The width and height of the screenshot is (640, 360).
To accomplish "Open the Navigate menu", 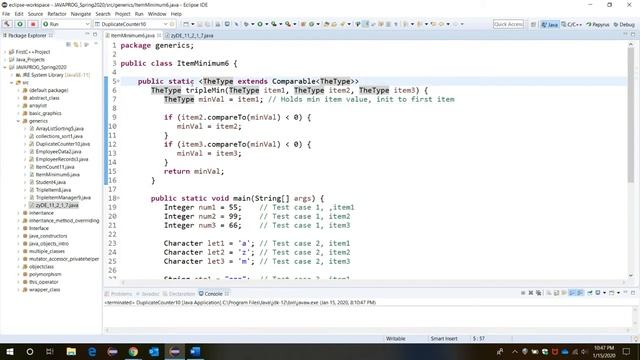I will (81, 14).
